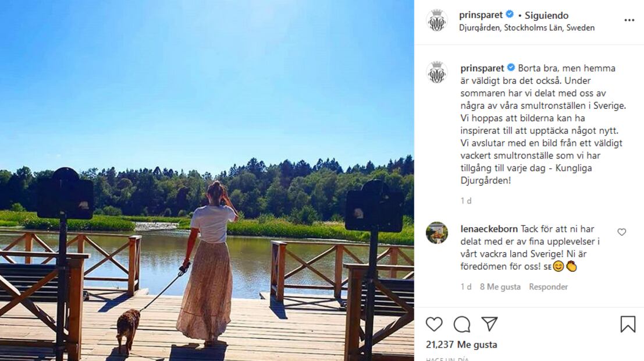This screenshot has width=644, height=361.
Task: Like the post with the heart icon
Action: pyautogui.click(x=434, y=324)
